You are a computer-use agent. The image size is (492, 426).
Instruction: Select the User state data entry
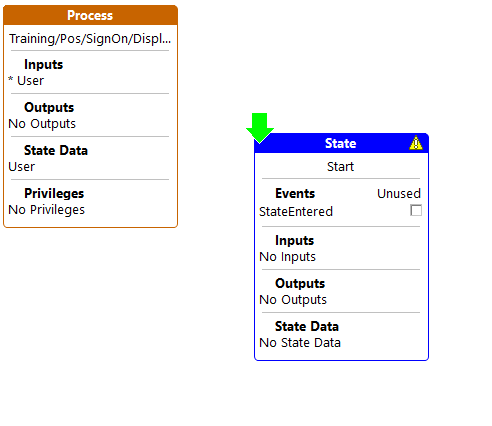coord(22,167)
